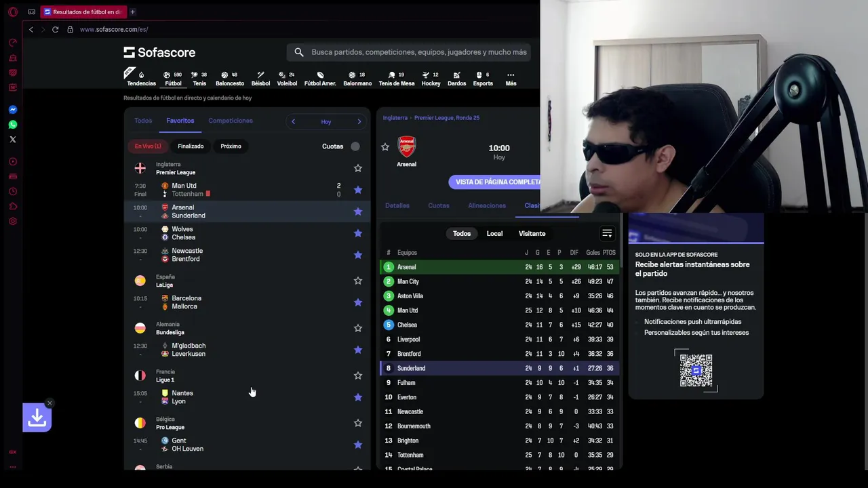
Task: Select the Hockey sport icon
Action: [x=431, y=79]
